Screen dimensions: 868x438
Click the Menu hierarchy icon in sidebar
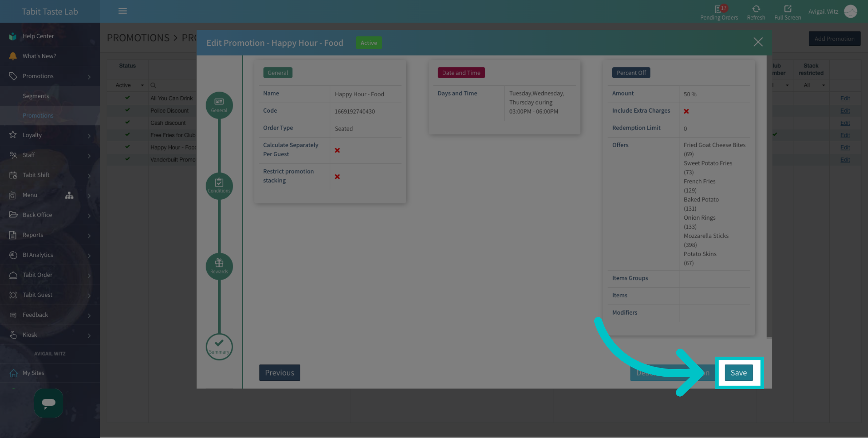click(x=69, y=195)
